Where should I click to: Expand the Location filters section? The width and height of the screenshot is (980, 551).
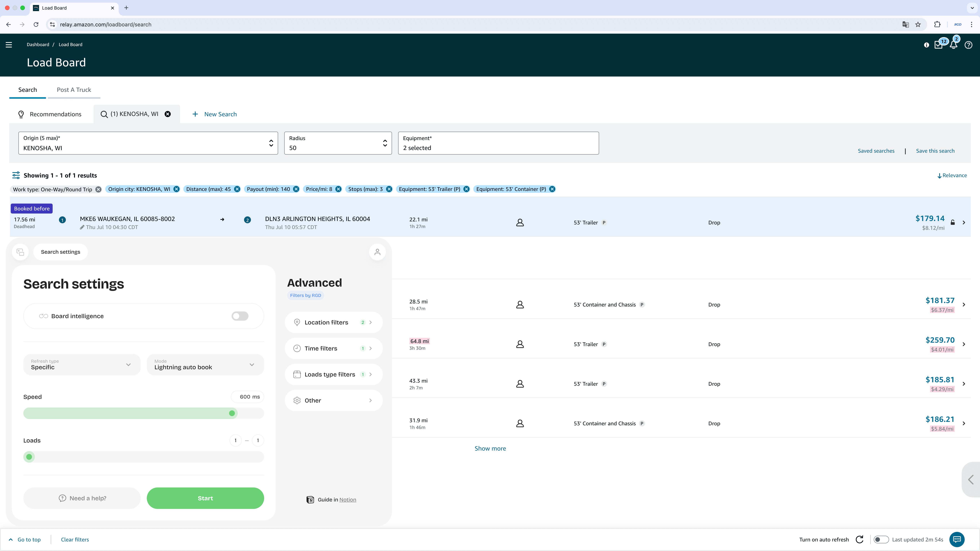coord(333,322)
